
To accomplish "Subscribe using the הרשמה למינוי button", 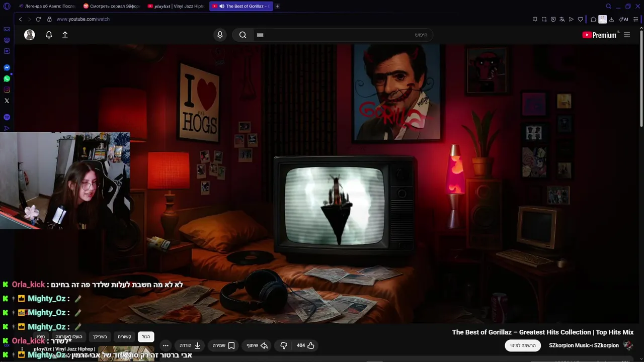I will click(x=523, y=345).
